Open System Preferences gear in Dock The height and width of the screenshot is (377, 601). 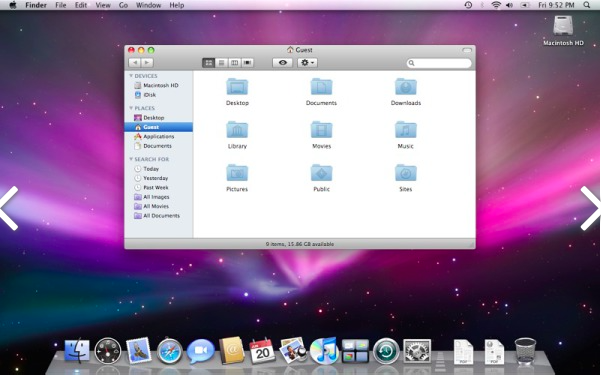tap(417, 351)
